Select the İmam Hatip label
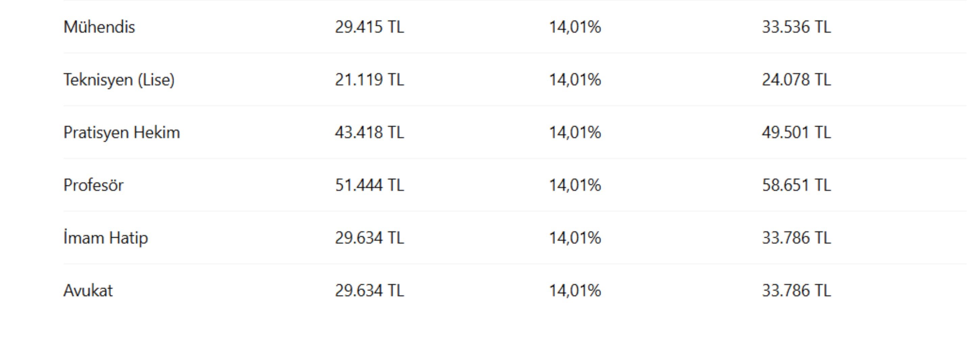 (x=105, y=238)
